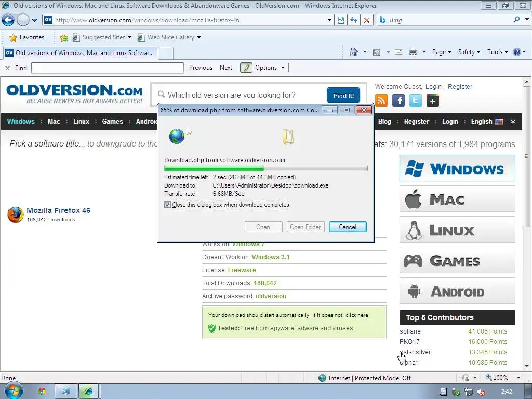Click the RSS Feeds icon in command bar
Viewport: 532px width, 399px height.
376,52
